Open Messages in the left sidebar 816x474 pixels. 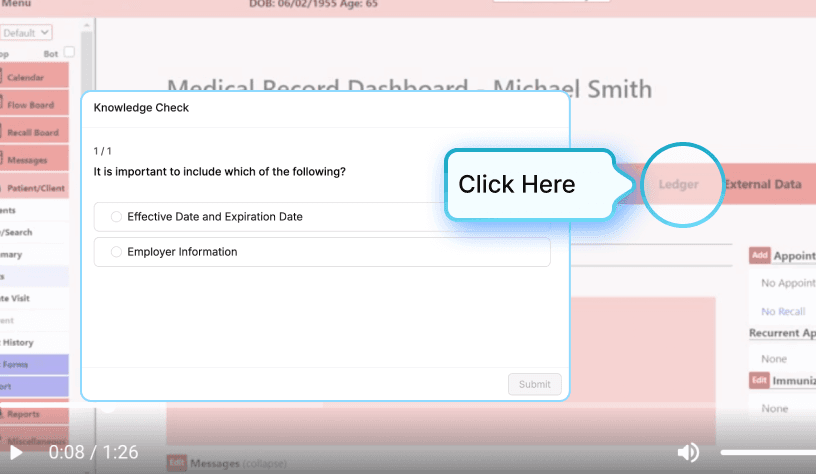(34, 159)
